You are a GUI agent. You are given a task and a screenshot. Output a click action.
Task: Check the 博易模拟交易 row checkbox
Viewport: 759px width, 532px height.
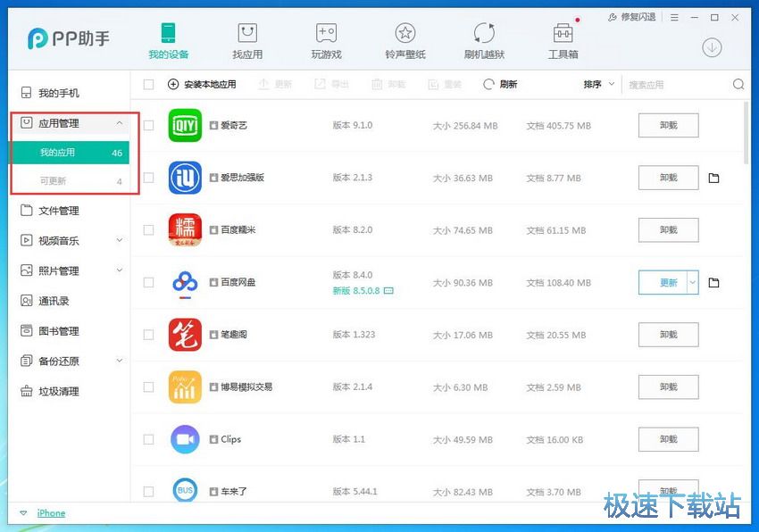click(148, 387)
